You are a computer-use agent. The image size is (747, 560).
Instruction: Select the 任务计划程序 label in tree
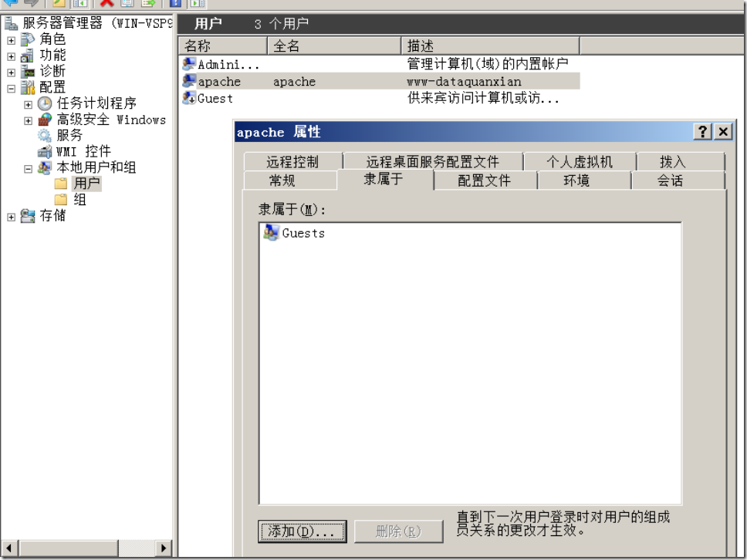(96, 104)
